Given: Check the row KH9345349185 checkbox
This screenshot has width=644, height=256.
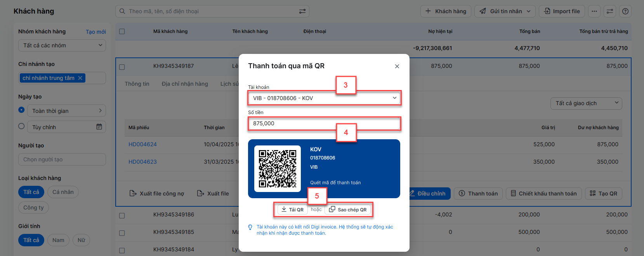Looking at the screenshot, I should (122, 233).
